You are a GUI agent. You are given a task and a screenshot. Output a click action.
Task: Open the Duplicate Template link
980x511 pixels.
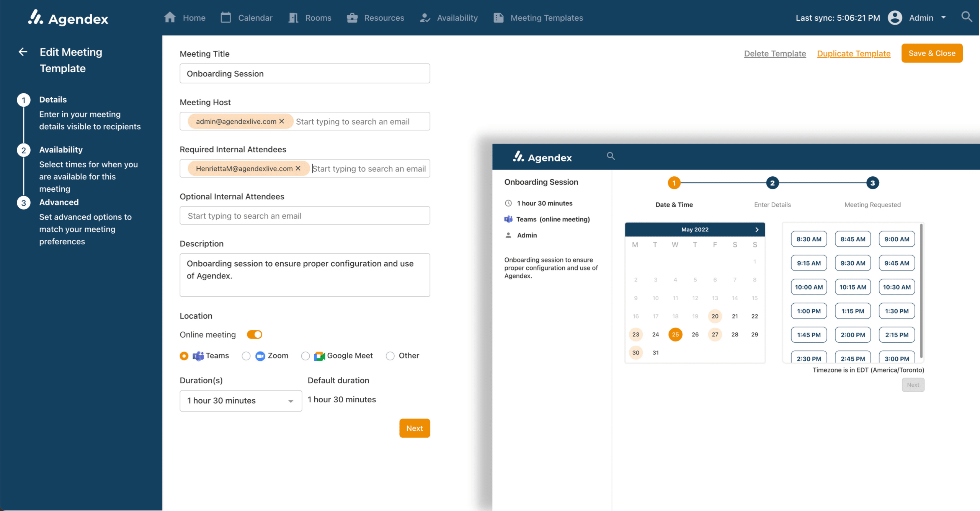click(x=854, y=54)
